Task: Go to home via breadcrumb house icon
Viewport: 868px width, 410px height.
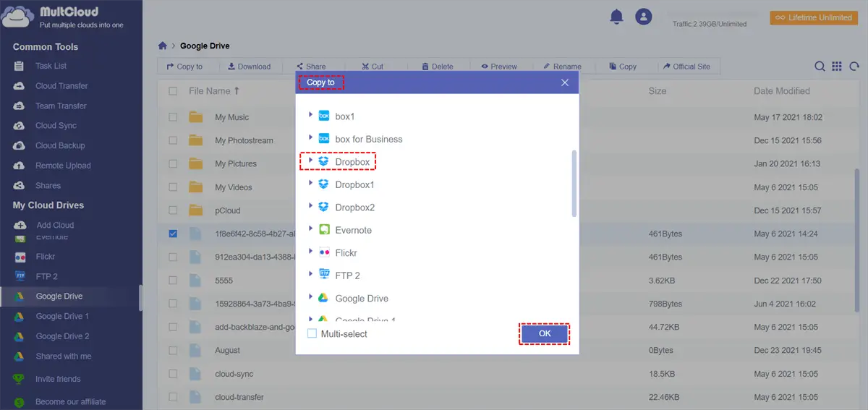Action: 163,46
